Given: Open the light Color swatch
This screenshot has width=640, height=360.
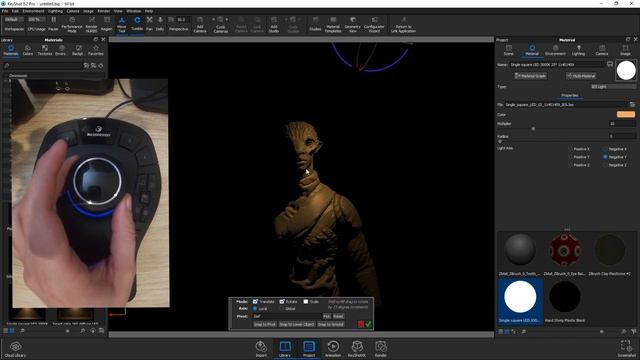Looking at the screenshot, I should tap(626, 114).
